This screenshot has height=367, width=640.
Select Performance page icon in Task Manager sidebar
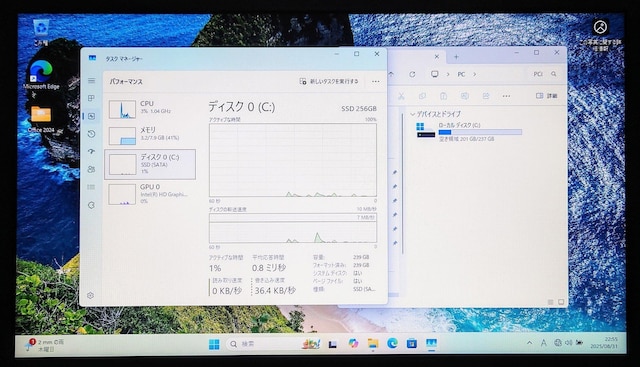91,116
